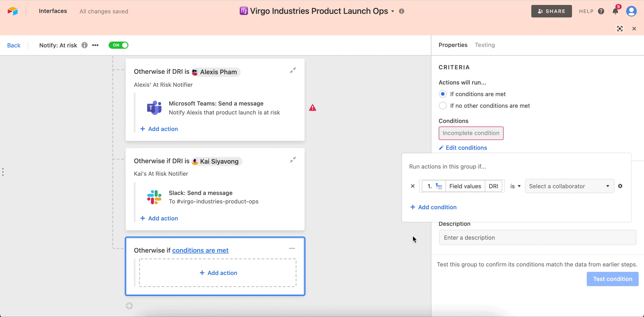644x317 pixels.
Task: Switch to the Testing tab
Action: (485, 45)
